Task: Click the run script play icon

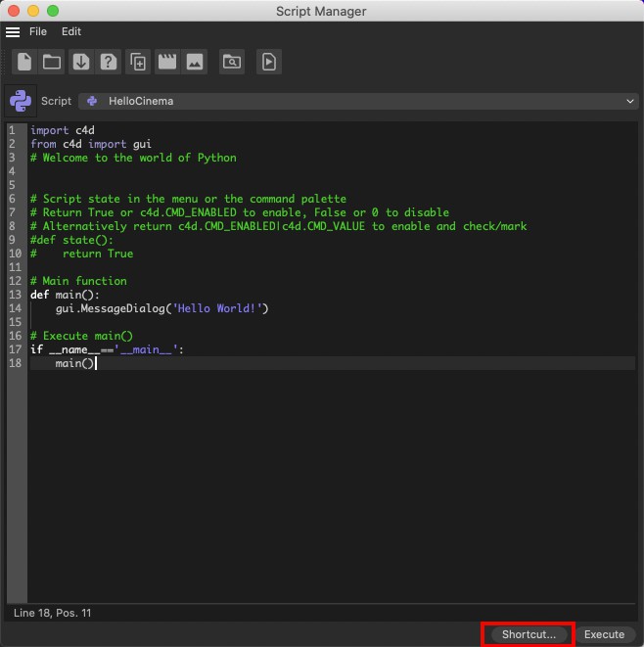Action: (x=269, y=62)
